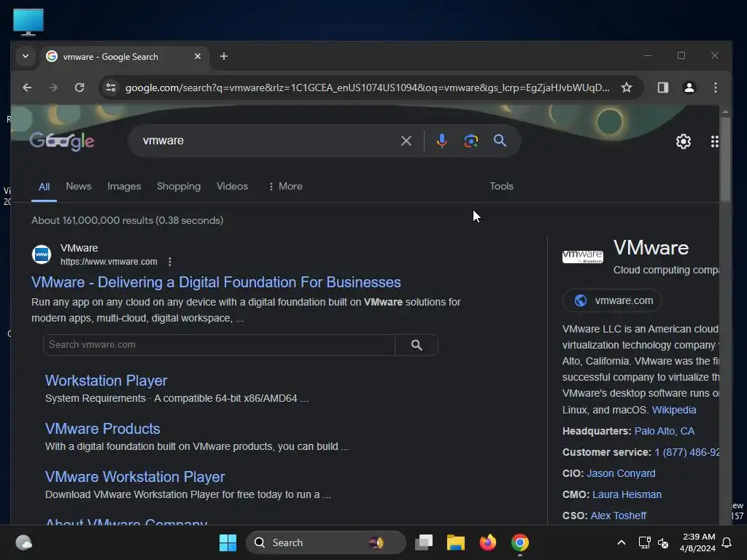Switch to the Images results tab
The image size is (747, 560).
pos(124,186)
